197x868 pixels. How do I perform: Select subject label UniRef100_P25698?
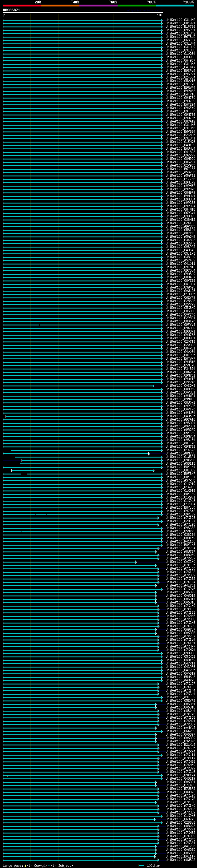pyautogui.click(x=180, y=301)
